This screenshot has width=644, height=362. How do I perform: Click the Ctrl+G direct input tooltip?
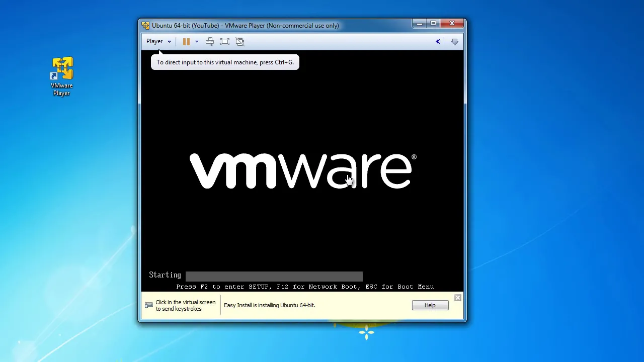pyautogui.click(x=225, y=62)
